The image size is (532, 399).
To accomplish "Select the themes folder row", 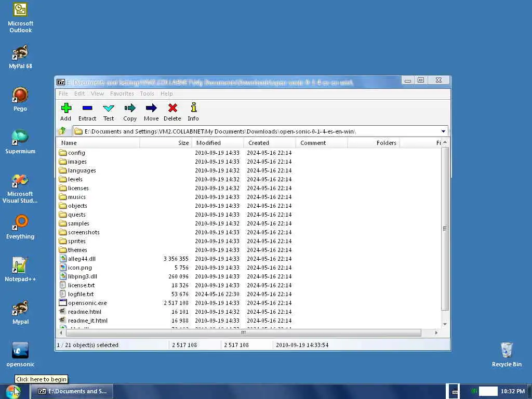I will click(249, 250).
